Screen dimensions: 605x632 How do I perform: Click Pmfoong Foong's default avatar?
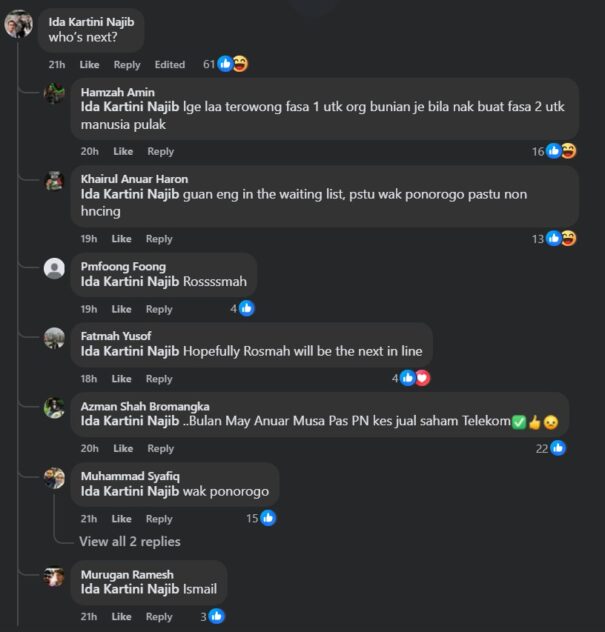(x=55, y=268)
